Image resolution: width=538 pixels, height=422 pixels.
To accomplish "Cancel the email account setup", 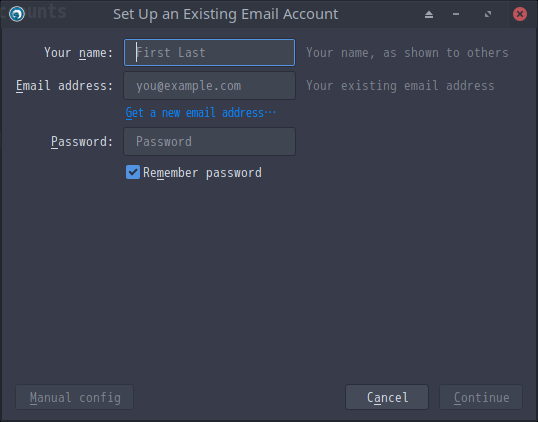I will [387, 397].
